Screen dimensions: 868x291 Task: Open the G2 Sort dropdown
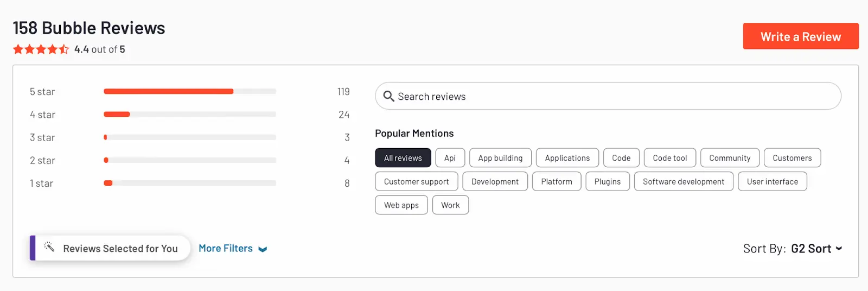tap(816, 249)
